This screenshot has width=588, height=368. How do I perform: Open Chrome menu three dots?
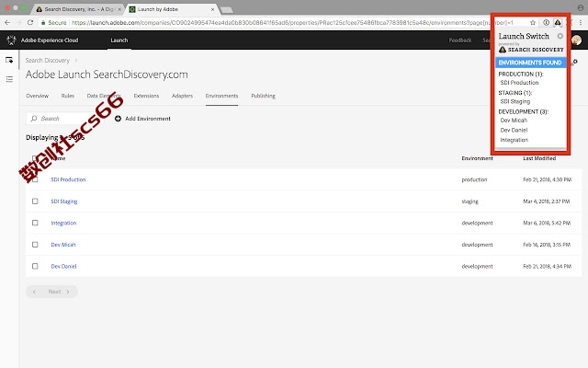click(581, 22)
